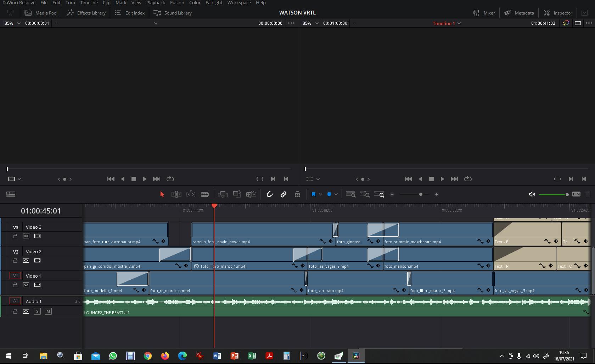Click the Replace Clip icon
595x364 pixels.
251,194
